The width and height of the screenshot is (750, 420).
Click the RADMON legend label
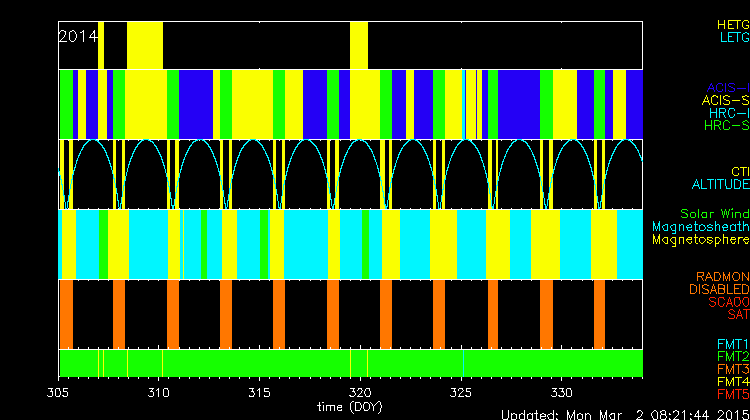[x=723, y=276]
